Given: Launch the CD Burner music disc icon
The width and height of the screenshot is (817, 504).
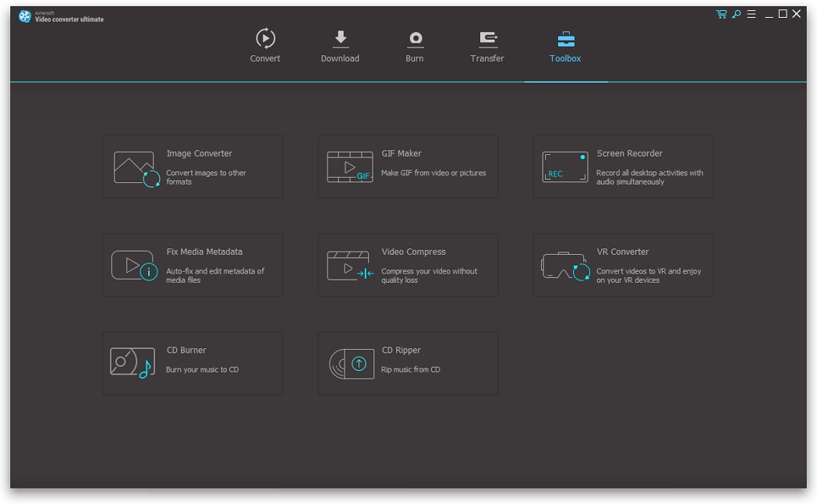Looking at the screenshot, I should 133,363.
